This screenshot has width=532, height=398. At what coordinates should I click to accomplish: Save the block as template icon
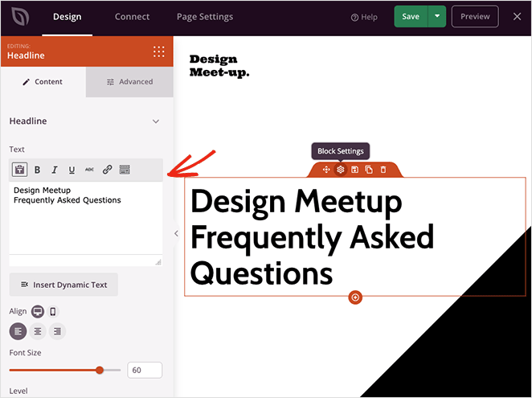pyautogui.click(x=354, y=170)
